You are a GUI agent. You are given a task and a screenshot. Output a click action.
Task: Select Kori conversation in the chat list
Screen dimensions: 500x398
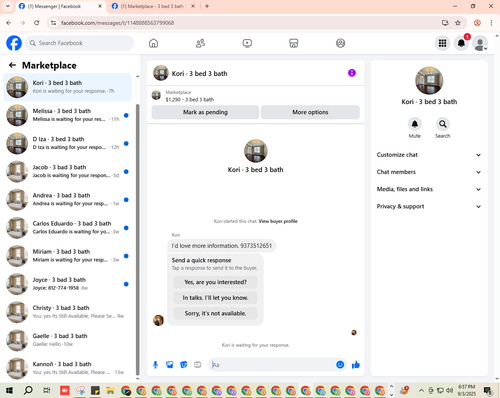(67, 87)
